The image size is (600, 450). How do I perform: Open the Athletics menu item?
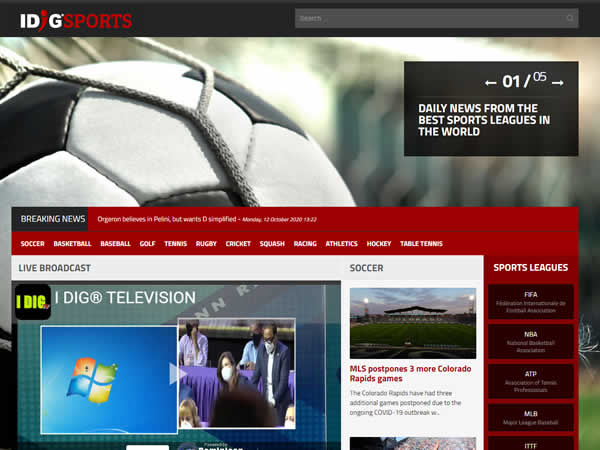tap(341, 244)
